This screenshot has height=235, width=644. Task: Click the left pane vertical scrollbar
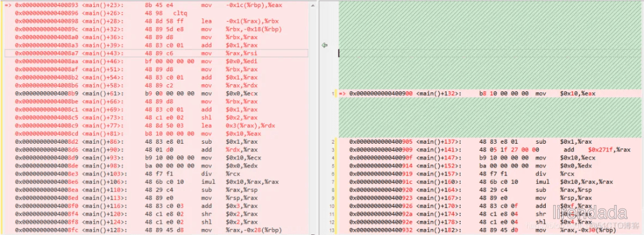pyautogui.click(x=313, y=118)
